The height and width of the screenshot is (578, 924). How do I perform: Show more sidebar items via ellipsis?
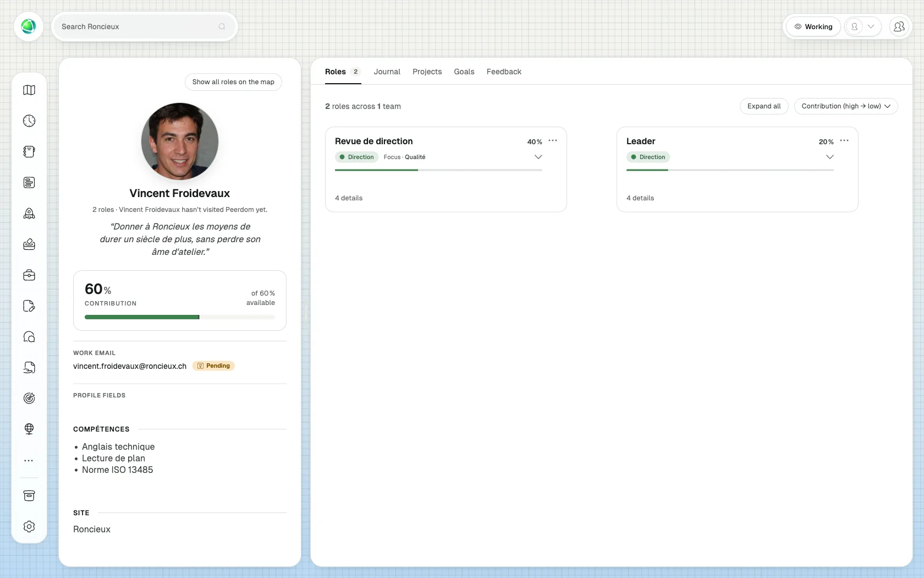29,460
